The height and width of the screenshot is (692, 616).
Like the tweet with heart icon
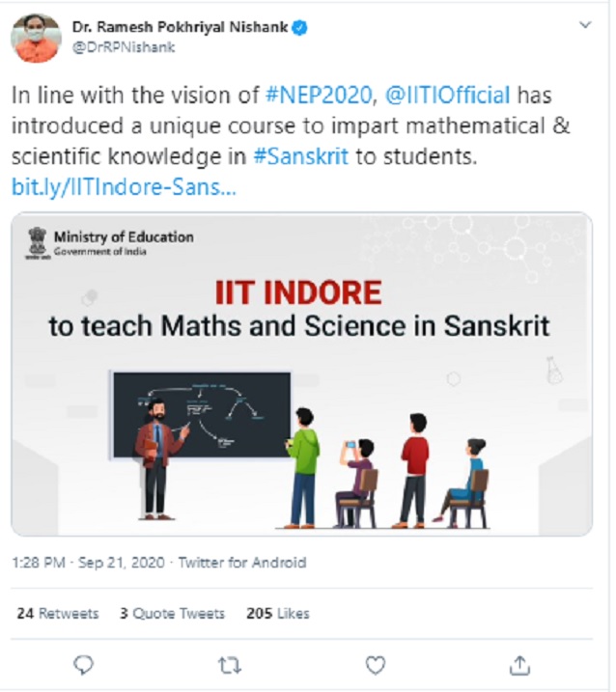(x=375, y=664)
